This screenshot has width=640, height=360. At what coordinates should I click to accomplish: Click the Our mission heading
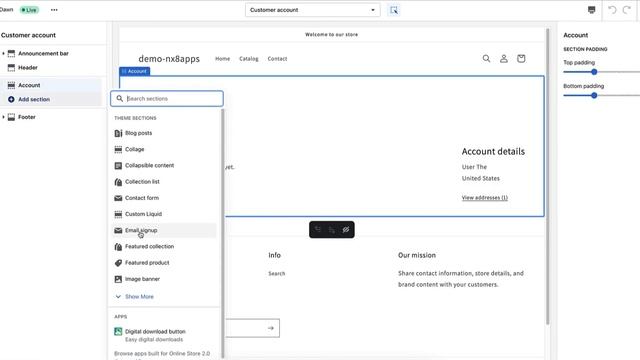[x=417, y=255]
